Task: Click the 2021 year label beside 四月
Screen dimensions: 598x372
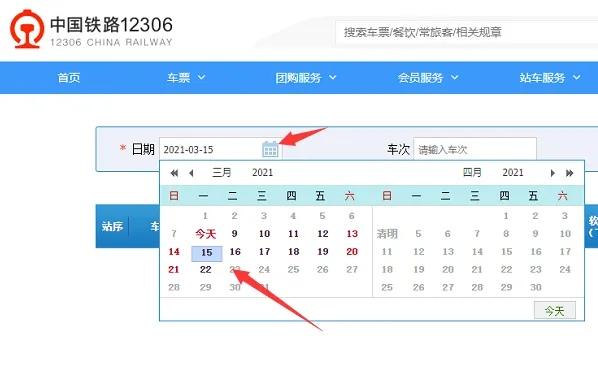Action: point(513,173)
